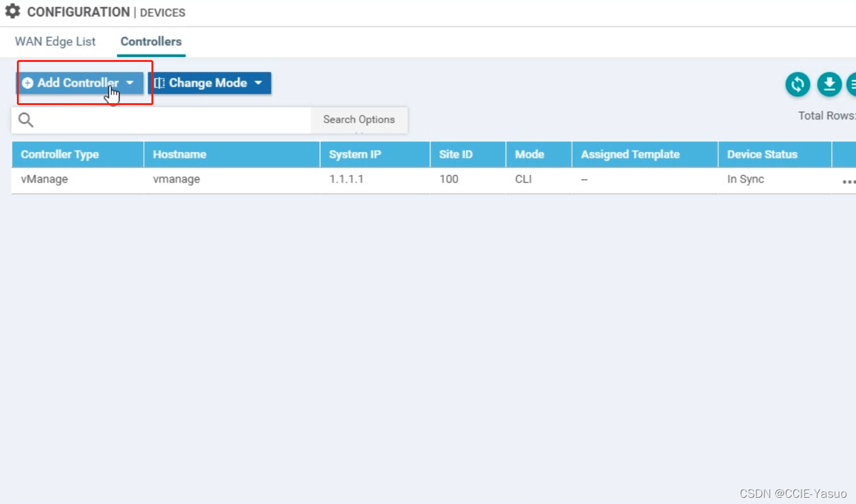
Task: Open the vManage row more-actions ellipsis
Action: [848, 182]
